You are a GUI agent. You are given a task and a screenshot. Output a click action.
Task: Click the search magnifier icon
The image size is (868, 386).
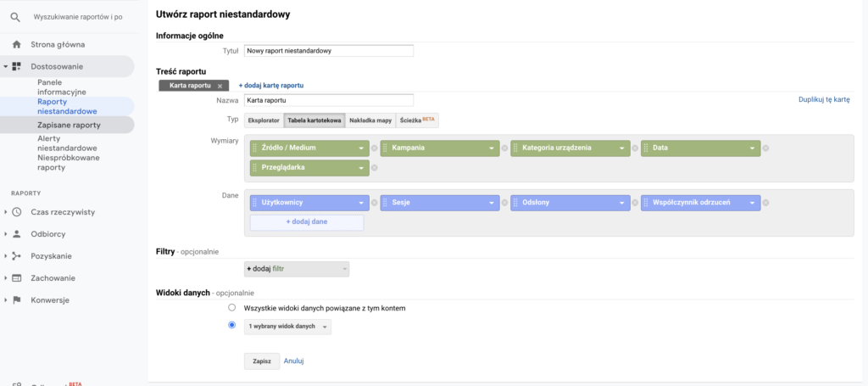click(x=15, y=17)
